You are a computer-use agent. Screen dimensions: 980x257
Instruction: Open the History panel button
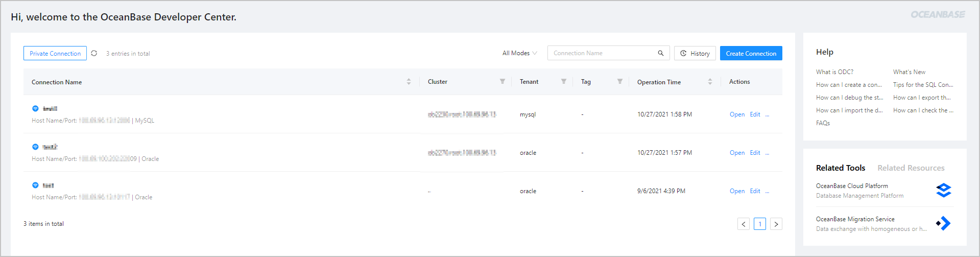(x=695, y=53)
